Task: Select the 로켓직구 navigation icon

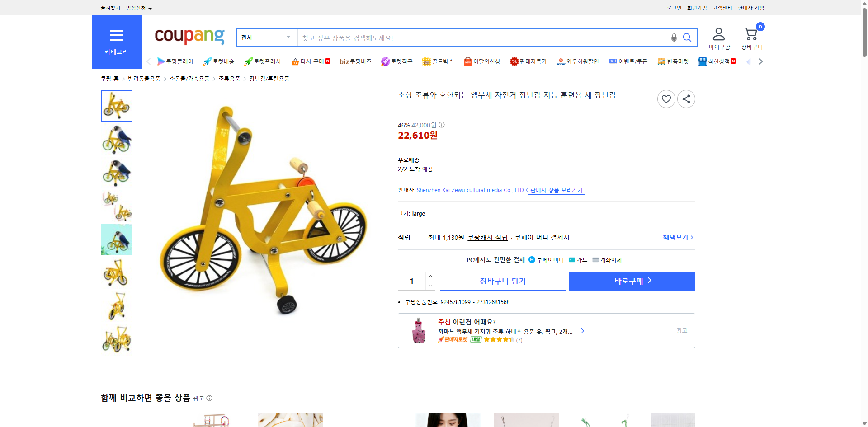Action: 385,61
